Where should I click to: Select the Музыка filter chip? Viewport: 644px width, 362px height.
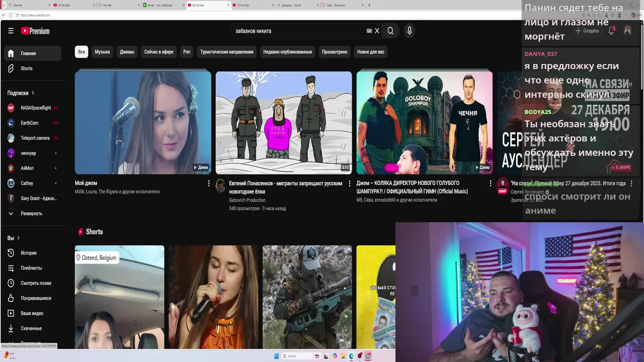click(x=102, y=52)
